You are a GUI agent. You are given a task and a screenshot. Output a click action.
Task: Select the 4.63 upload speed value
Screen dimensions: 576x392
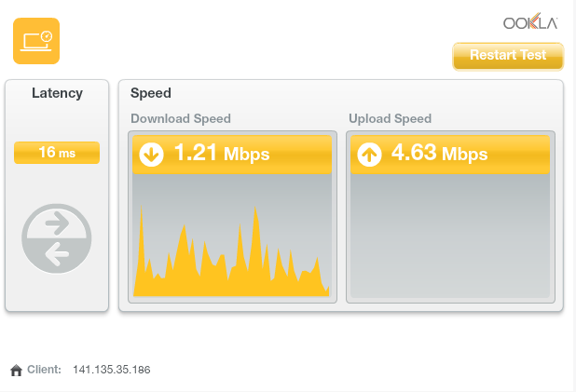(x=414, y=153)
